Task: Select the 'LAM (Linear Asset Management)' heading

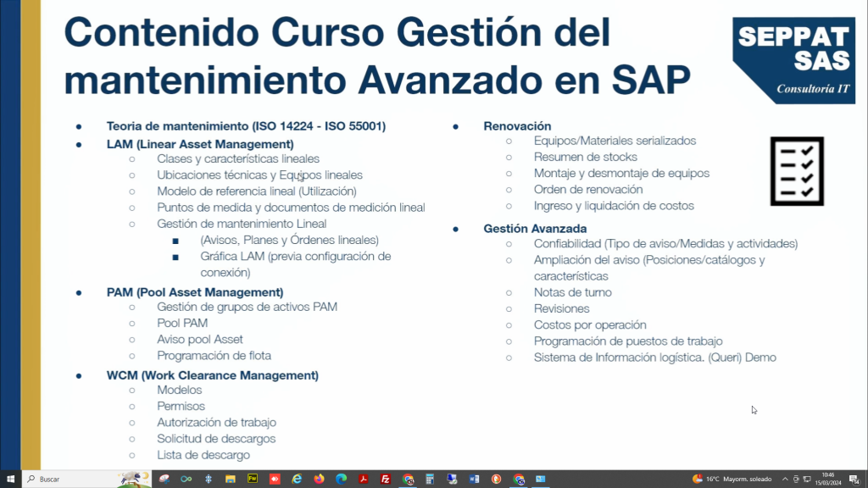Action: [200, 144]
